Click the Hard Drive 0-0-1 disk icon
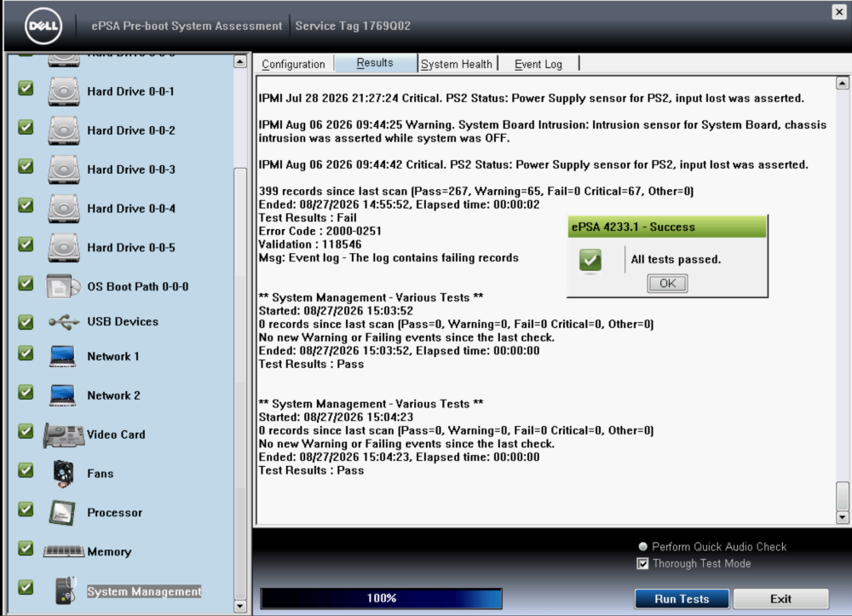 click(x=64, y=91)
